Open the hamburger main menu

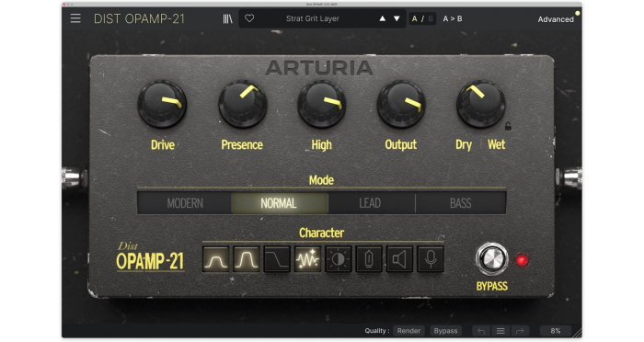(75, 18)
